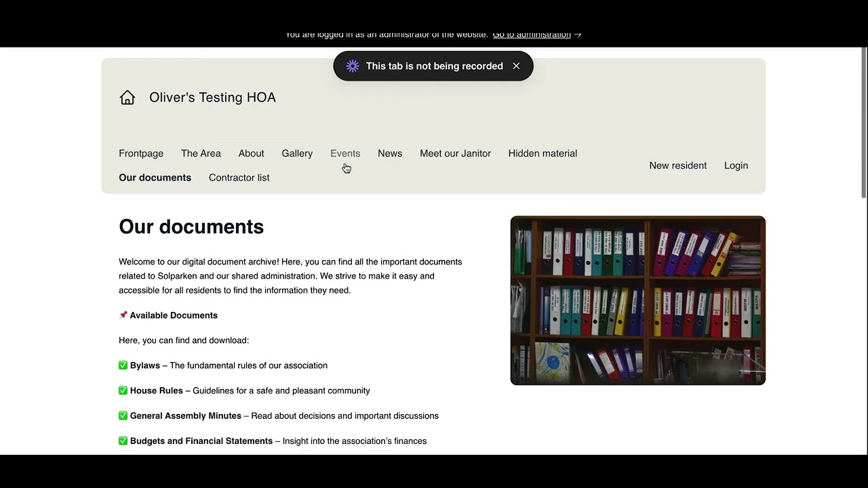The image size is (868, 488).
Task: Open the Gallery menu item
Action: pyautogui.click(x=297, y=153)
